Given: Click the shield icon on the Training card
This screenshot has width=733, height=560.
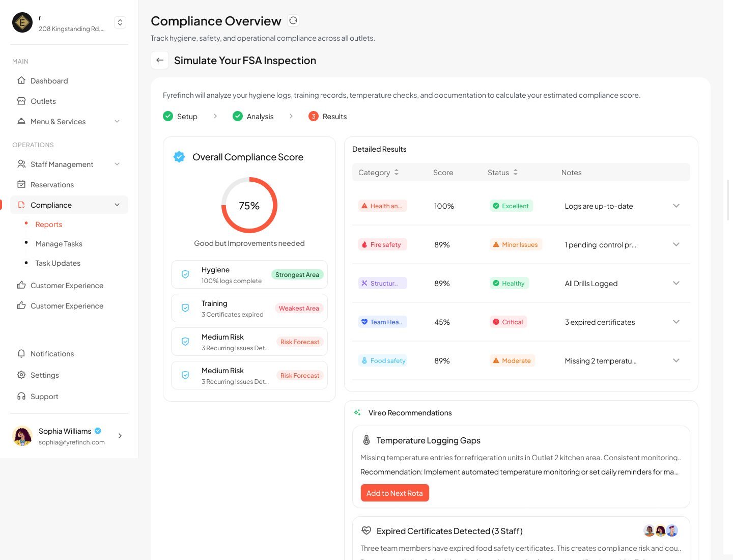Looking at the screenshot, I should (x=185, y=308).
